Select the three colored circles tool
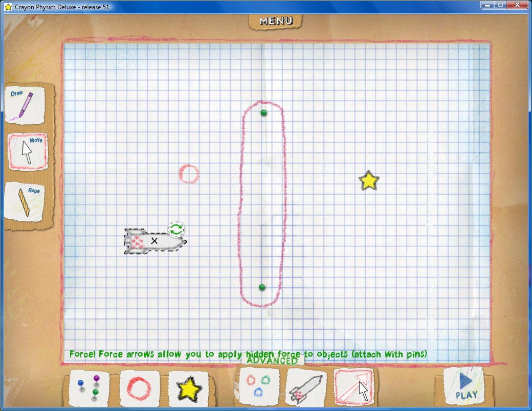The image size is (532, 411). click(x=258, y=386)
